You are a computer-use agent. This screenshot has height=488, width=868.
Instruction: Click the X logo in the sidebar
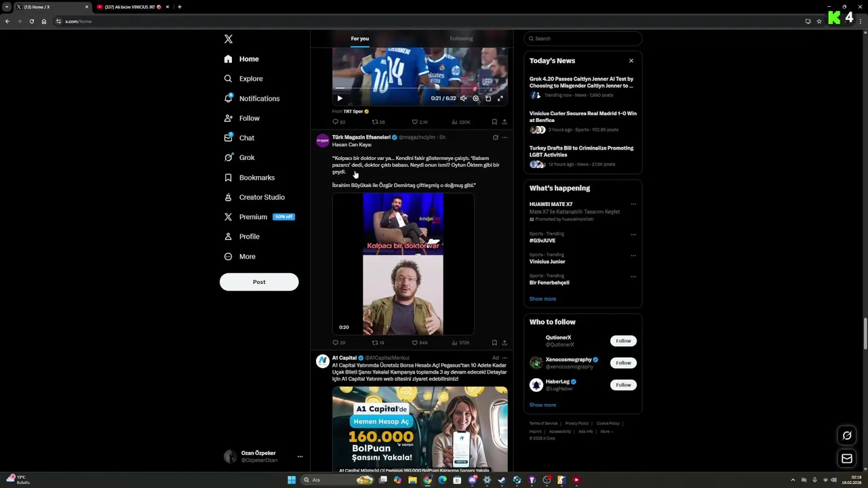point(229,39)
